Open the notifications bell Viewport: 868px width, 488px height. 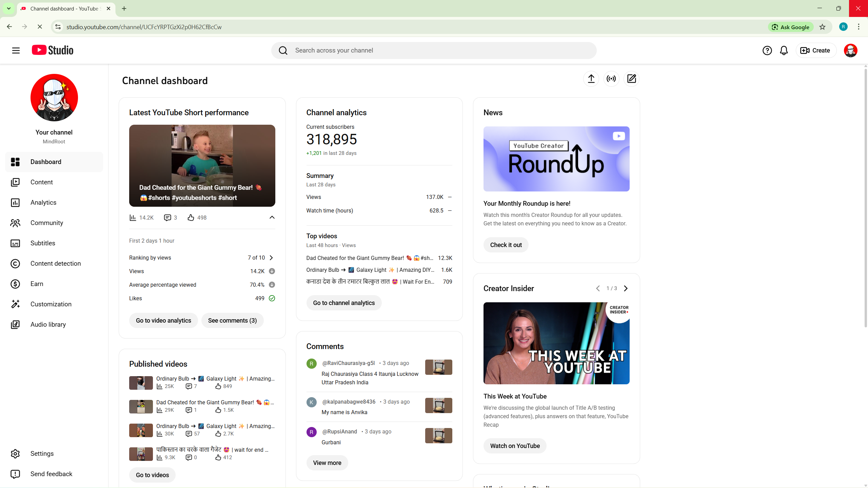pos(784,50)
